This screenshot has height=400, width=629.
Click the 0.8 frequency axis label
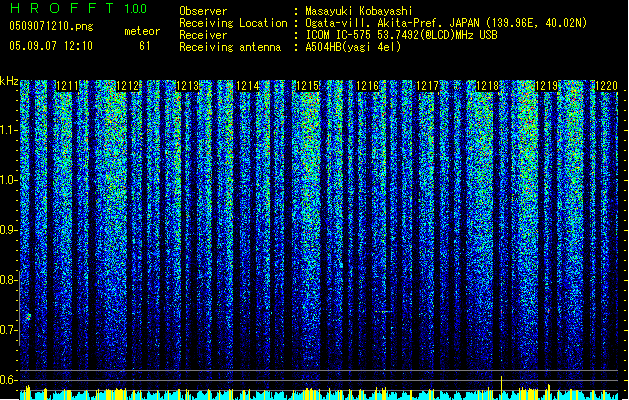(9, 280)
